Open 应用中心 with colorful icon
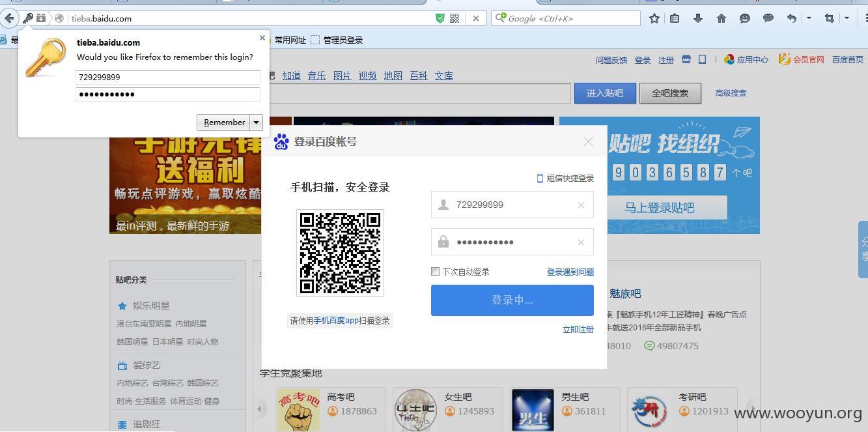Viewport: 868px width, 432px height. click(746, 59)
